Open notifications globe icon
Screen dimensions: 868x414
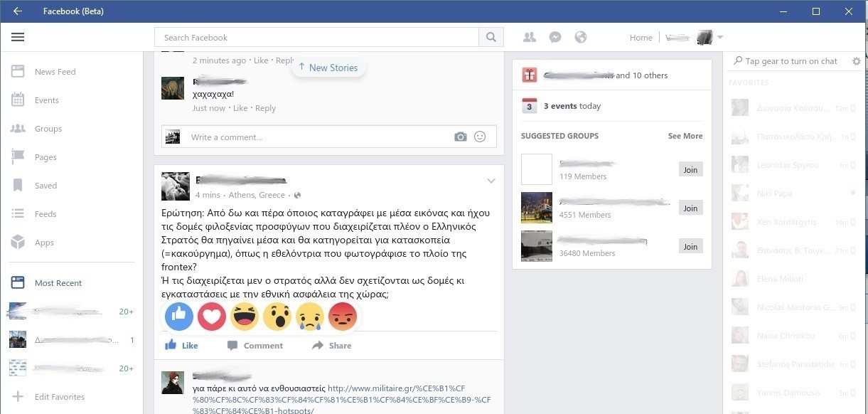tap(581, 38)
